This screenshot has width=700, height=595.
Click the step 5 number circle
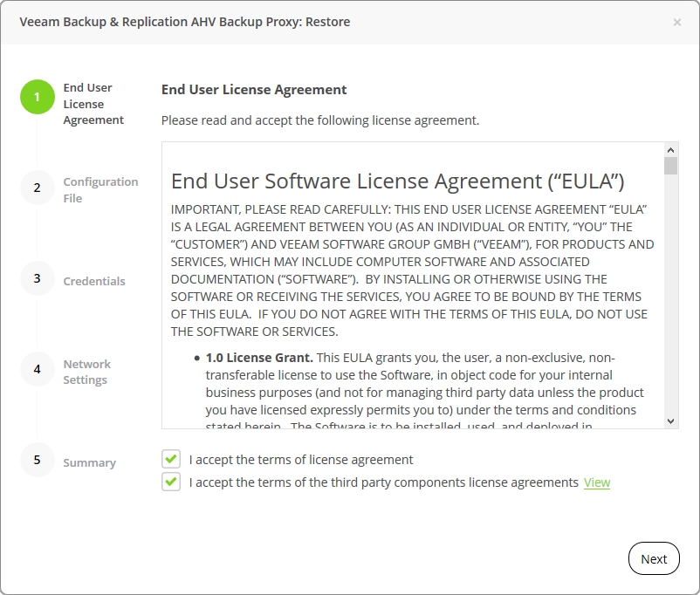38,460
